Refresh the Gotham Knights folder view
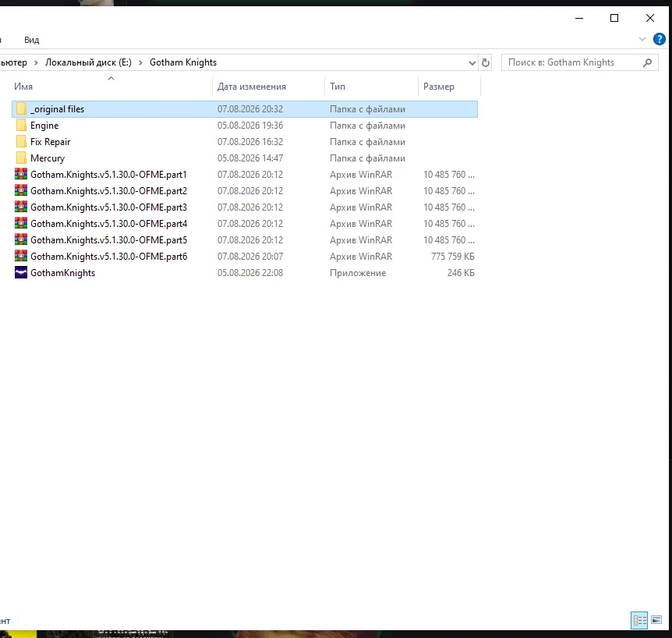 (485, 62)
